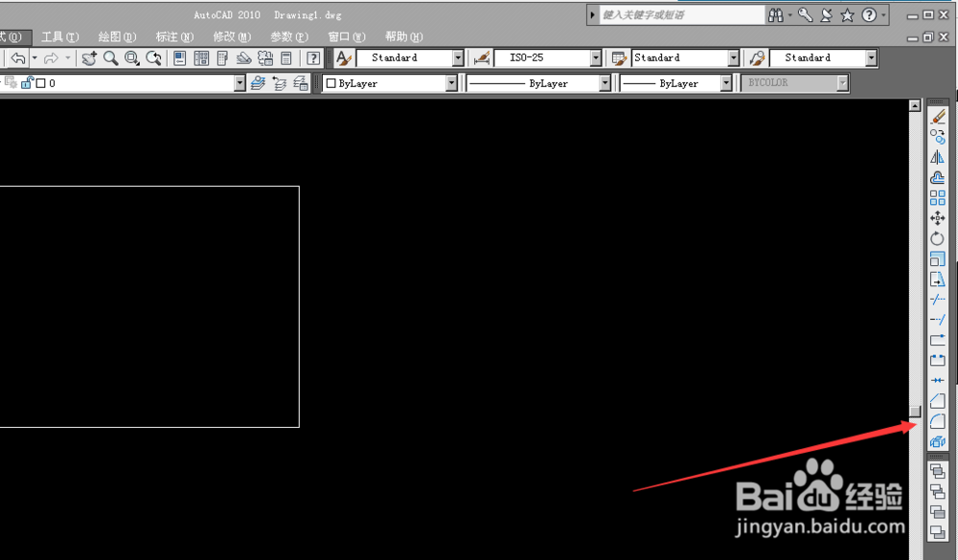Screen dimensions: 958x560
Task: Expand multileader style Standard dropdown
Action: coord(871,58)
